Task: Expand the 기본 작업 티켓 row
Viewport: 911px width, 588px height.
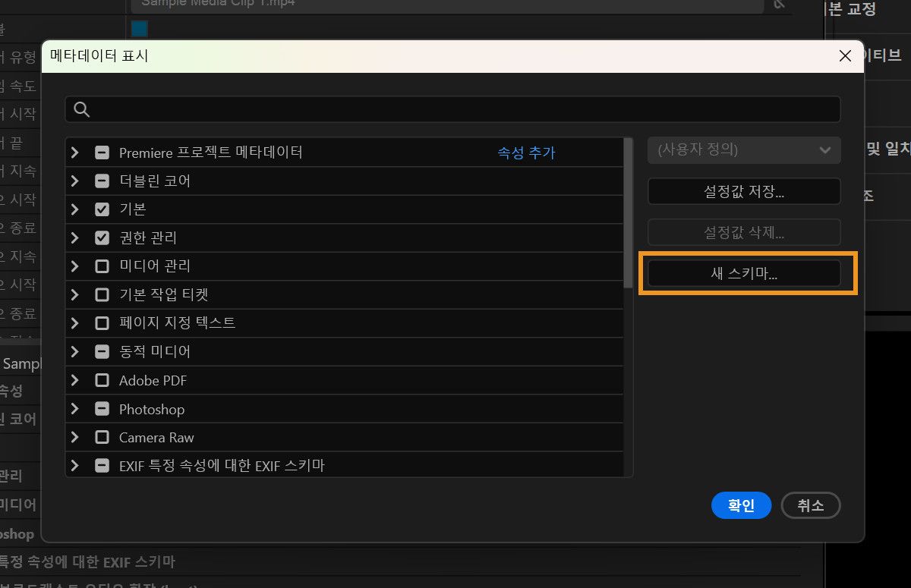Action: coord(74,295)
